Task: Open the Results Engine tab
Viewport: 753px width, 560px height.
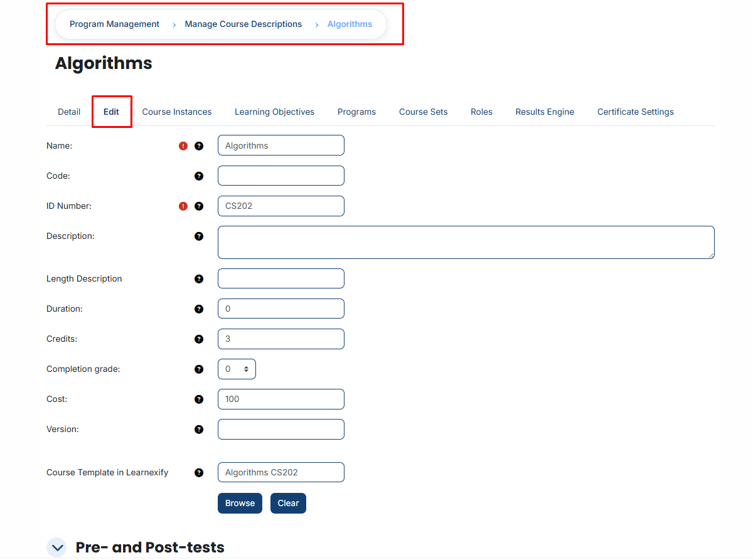Action: 545,112
